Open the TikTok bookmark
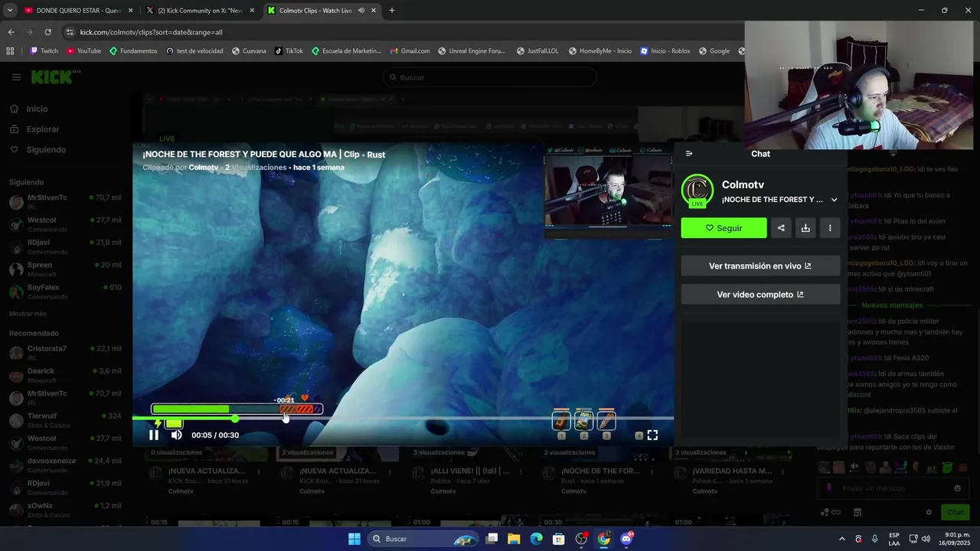The width and height of the screenshot is (980, 551). tap(289, 51)
